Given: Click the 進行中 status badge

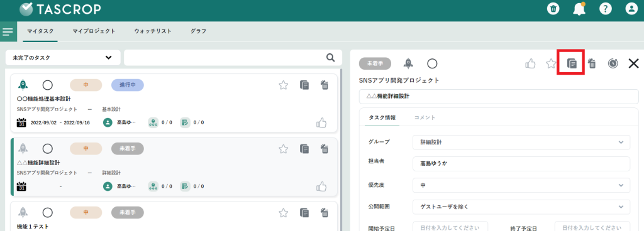Looking at the screenshot, I should [127, 85].
